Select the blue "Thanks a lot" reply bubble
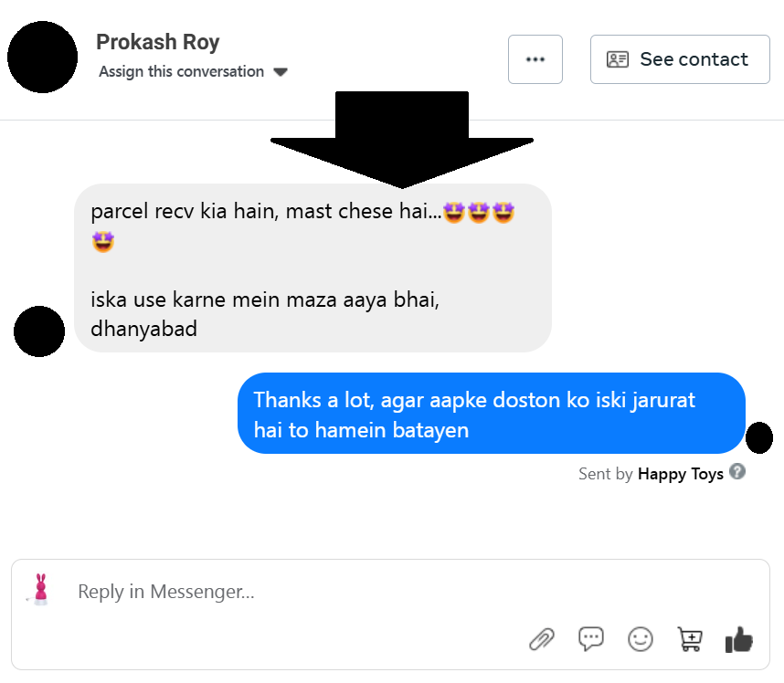 (491, 414)
